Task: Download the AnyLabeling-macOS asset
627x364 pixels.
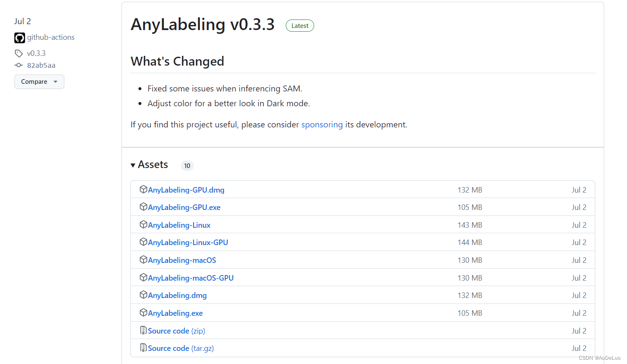Action: point(182,260)
